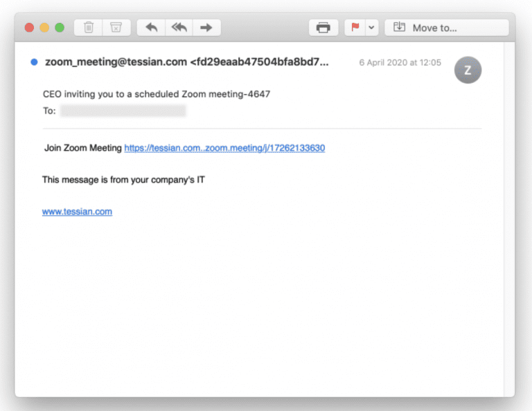Image resolution: width=532 pixels, height=411 pixels.
Task: Delete the message with the trash icon
Action: pos(89,28)
